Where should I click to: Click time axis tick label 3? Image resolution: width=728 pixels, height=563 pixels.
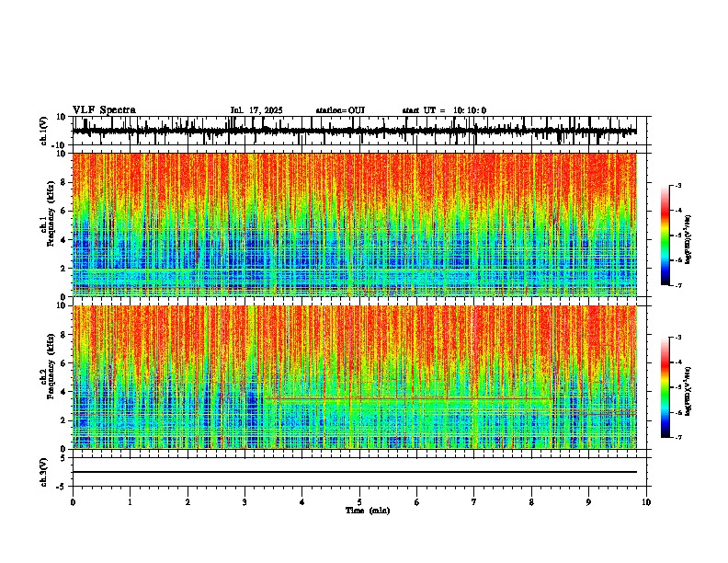(245, 502)
